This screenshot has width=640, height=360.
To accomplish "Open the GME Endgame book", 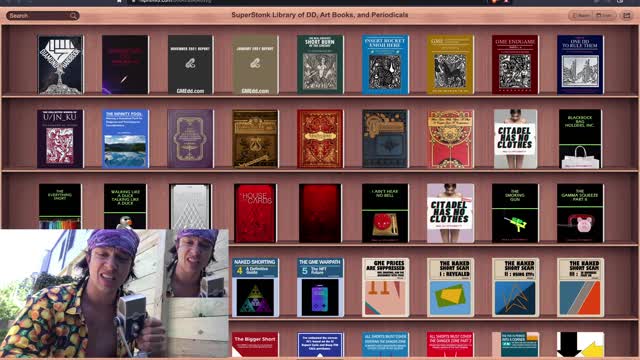I will click(515, 65).
